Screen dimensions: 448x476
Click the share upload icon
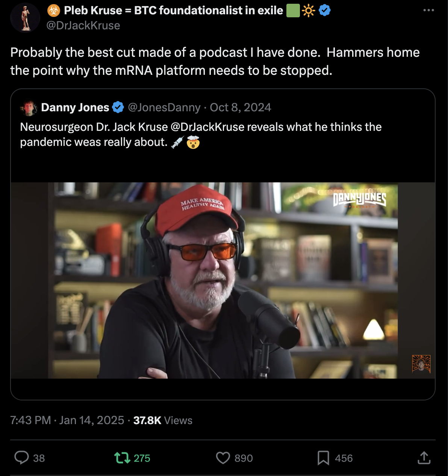coord(424,458)
